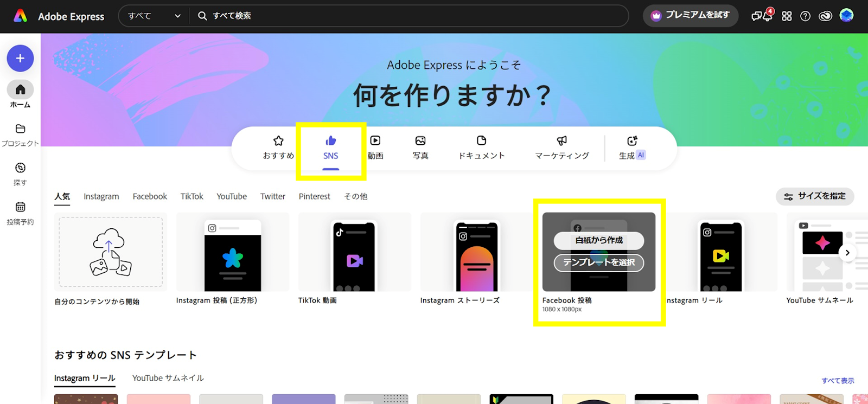Expand the すべて search filter dropdown
Screen dimensions: 868x404
pos(154,16)
